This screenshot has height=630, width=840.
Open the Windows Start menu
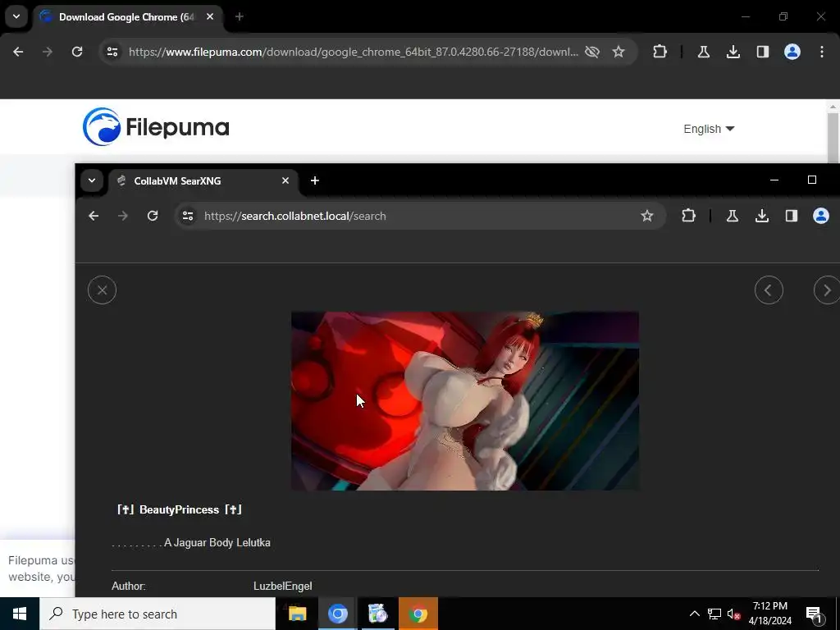click(20, 614)
